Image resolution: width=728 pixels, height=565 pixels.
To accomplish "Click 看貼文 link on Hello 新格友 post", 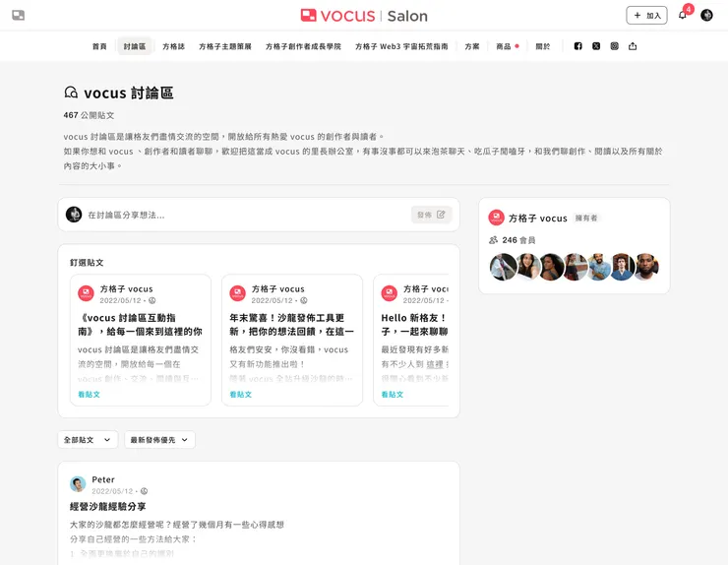I will coord(393,394).
